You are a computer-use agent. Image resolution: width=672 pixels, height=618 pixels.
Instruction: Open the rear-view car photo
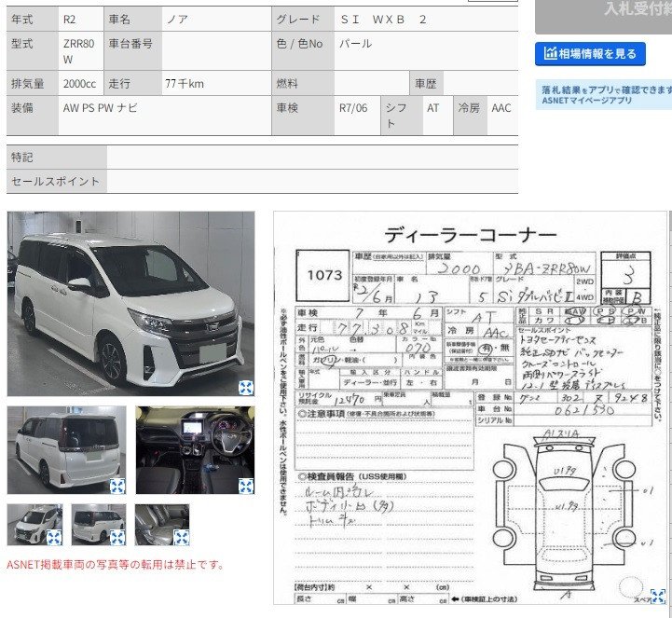pyautogui.click(x=67, y=450)
